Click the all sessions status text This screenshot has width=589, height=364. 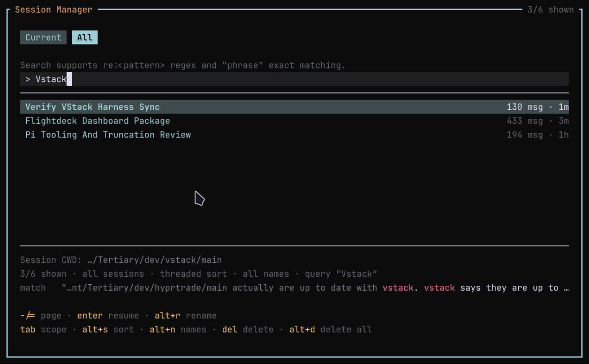[113, 274]
